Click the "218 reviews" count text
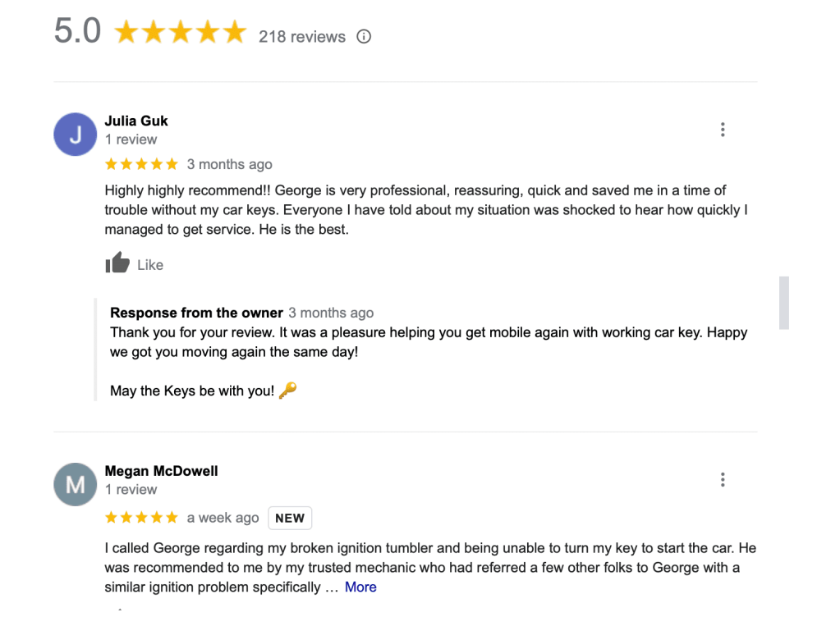 302,37
